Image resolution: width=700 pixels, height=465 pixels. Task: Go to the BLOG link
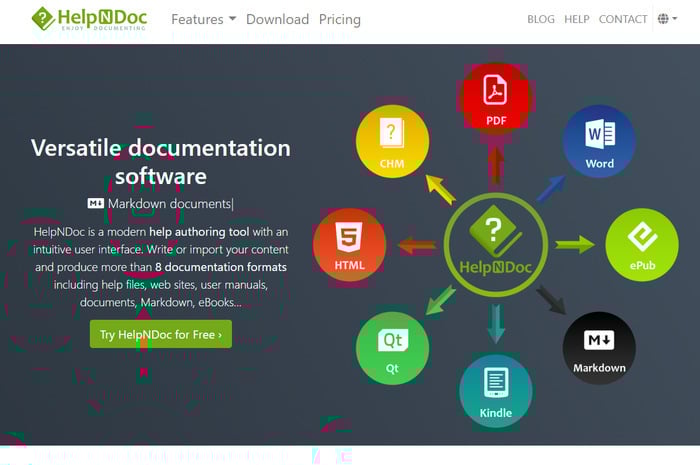(541, 19)
